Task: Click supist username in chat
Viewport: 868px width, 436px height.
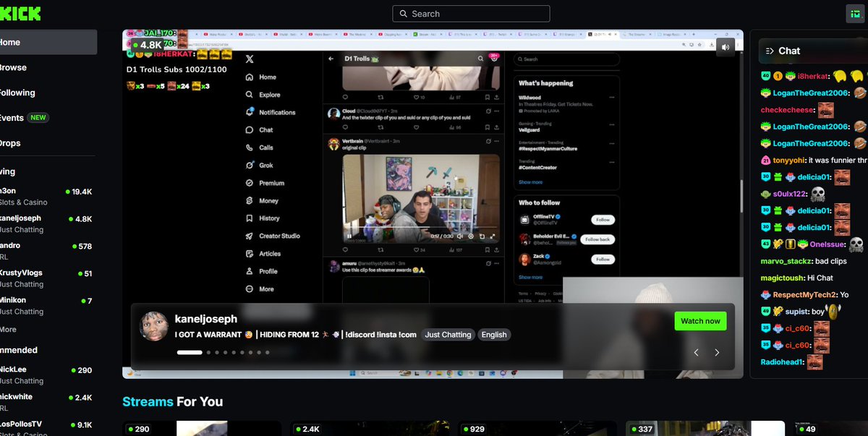Action: coord(797,311)
